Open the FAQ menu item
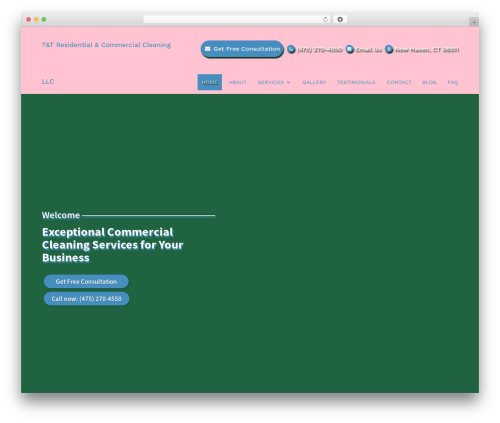Image resolution: width=500 pixels, height=423 pixels. (453, 82)
